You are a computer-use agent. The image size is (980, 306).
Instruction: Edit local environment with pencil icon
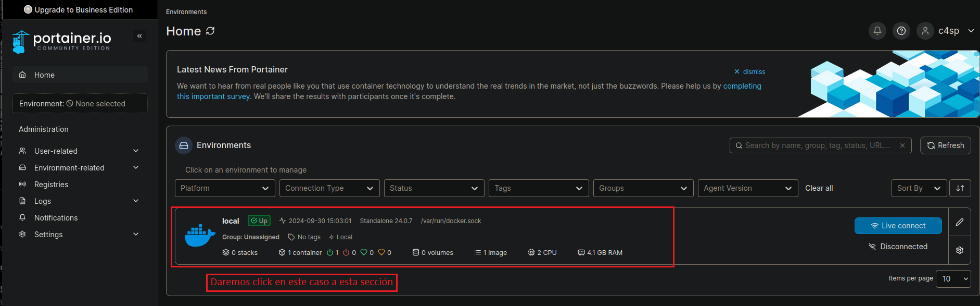coord(960,222)
